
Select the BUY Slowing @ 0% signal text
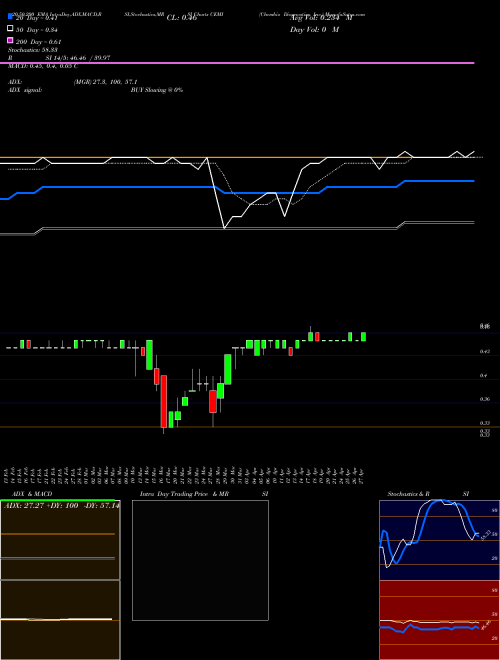pyautogui.click(x=157, y=90)
